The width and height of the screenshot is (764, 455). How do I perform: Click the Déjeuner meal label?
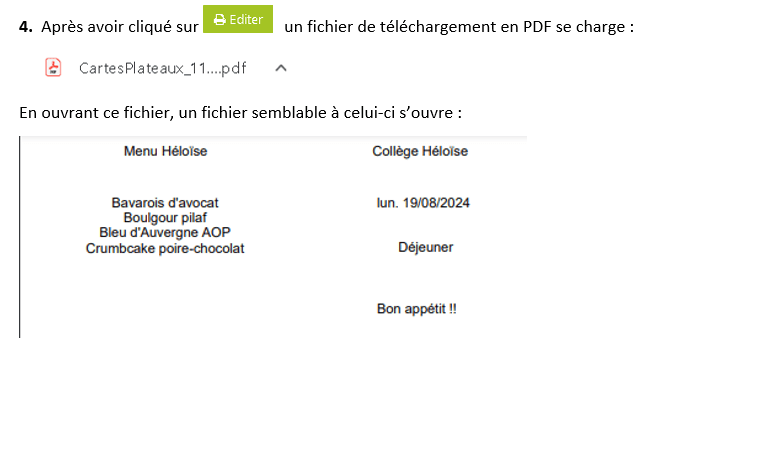pos(425,247)
